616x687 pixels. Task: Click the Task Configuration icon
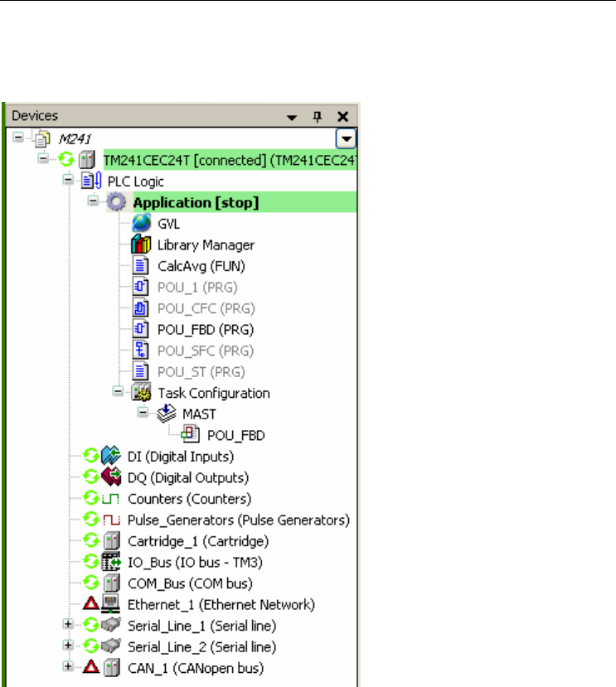(x=141, y=392)
